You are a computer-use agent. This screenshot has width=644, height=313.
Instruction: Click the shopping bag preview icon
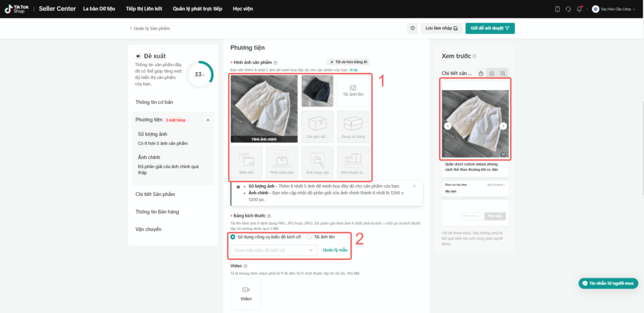[480, 73]
